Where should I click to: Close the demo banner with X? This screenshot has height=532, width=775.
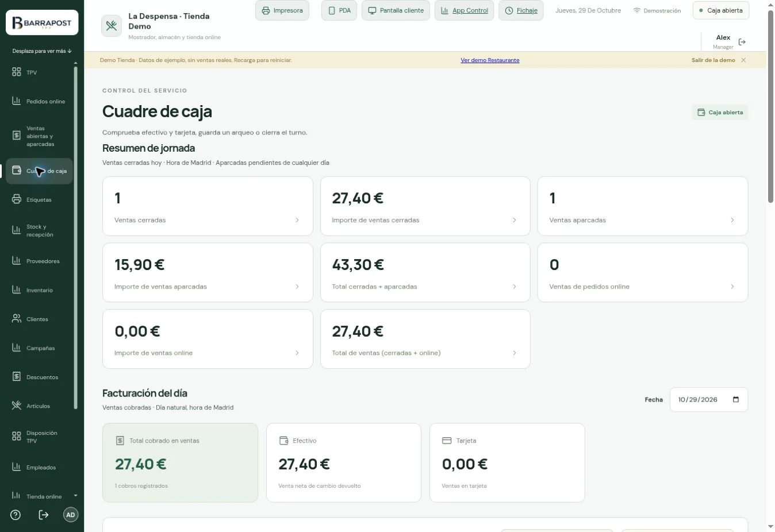(743, 60)
